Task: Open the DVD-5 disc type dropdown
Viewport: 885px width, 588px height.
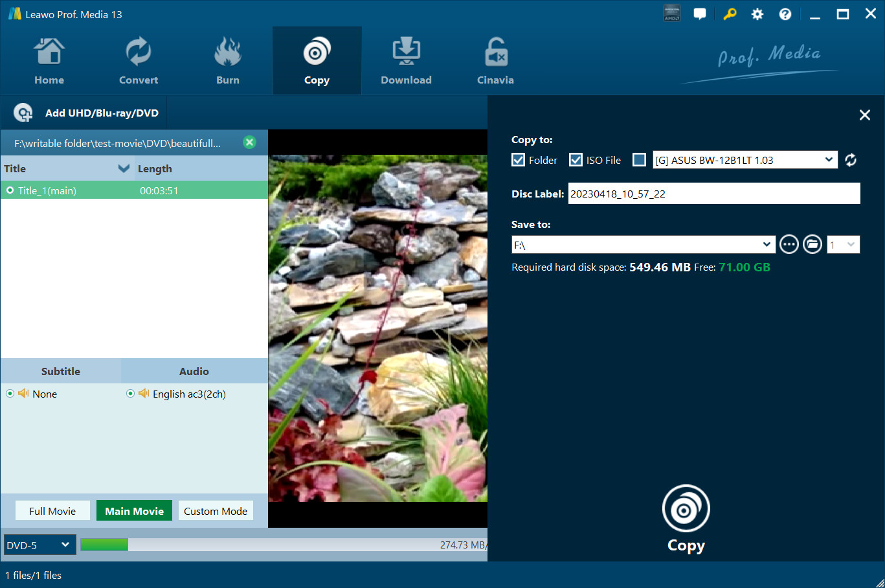Action: [x=39, y=545]
